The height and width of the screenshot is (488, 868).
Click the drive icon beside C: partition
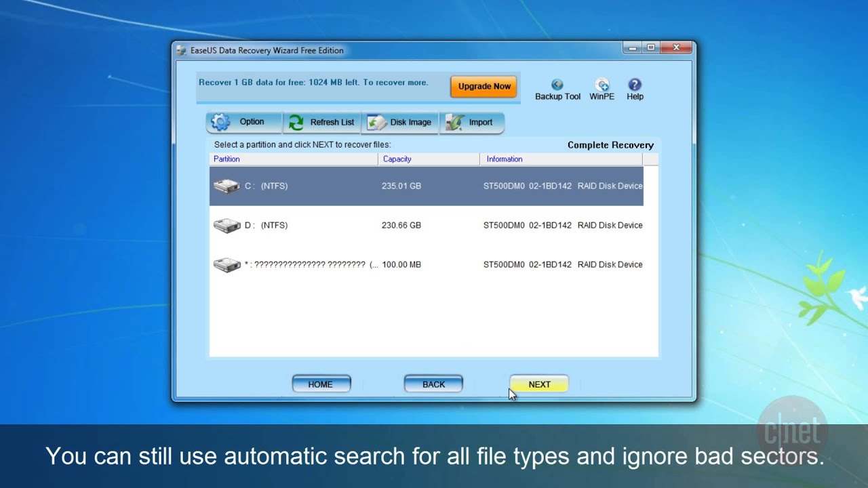(x=226, y=186)
